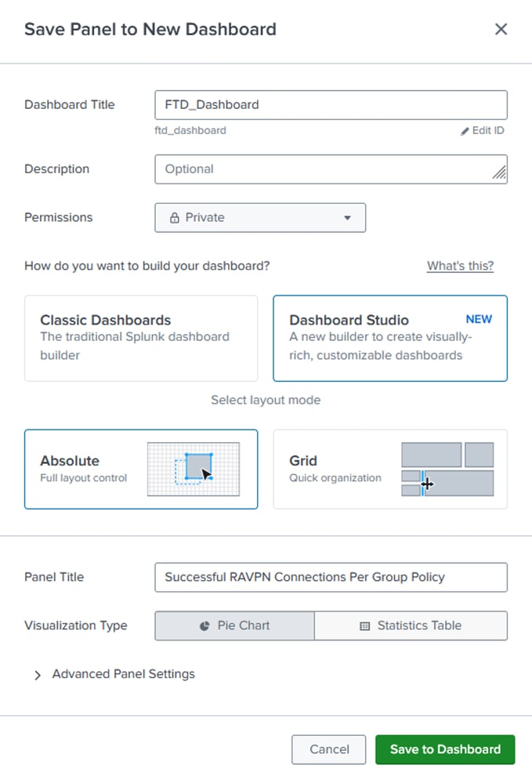Click the ftd_dashboard ID text

(190, 130)
